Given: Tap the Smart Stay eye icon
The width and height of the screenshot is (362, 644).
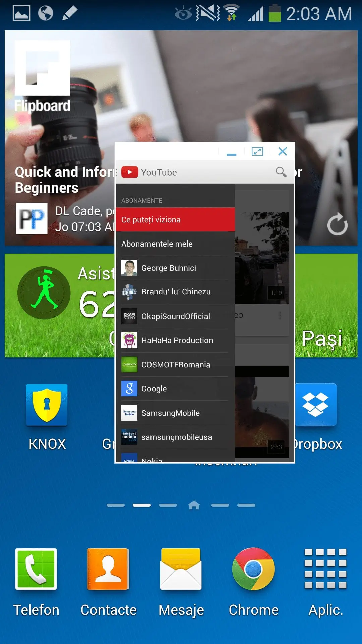Looking at the screenshot, I should [183, 13].
